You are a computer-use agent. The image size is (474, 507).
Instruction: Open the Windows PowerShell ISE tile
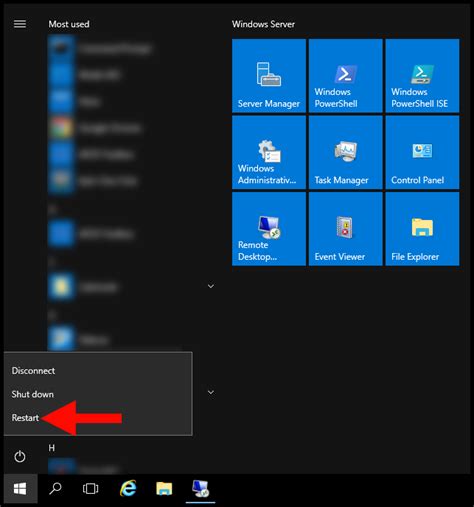click(422, 76)
